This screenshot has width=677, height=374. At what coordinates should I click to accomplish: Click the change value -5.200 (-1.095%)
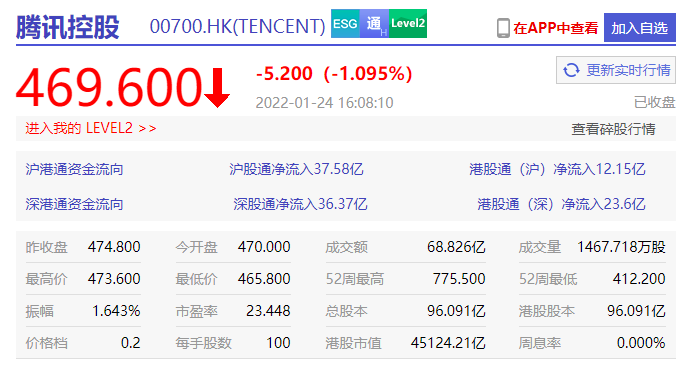[334, 73]
